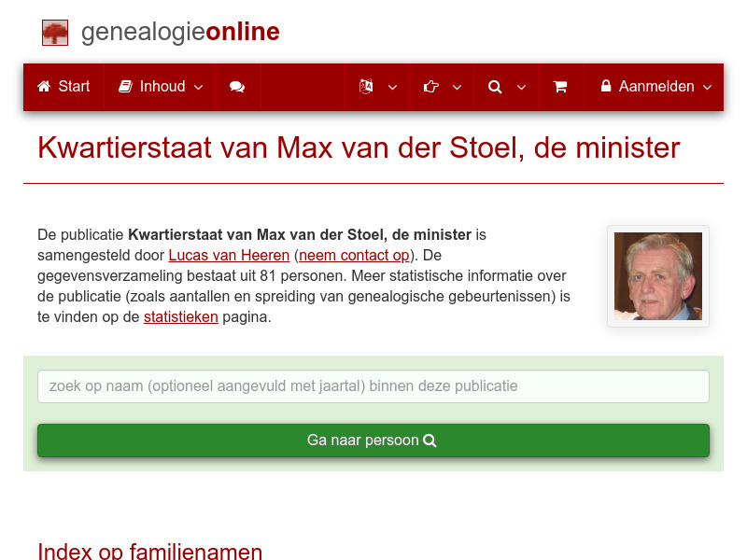Click the pointing hand recommendation icon
The image size is (747, 560).
tap(430, 86)
